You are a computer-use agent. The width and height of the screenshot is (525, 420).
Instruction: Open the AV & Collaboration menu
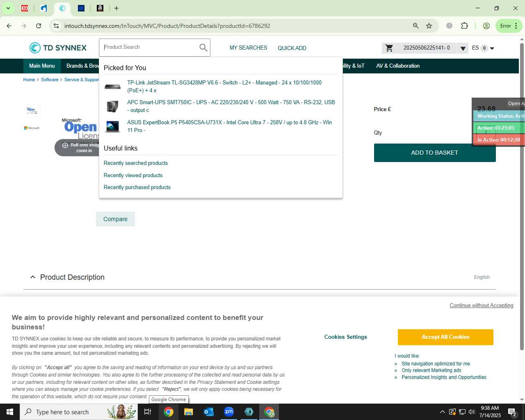point(398,66)
